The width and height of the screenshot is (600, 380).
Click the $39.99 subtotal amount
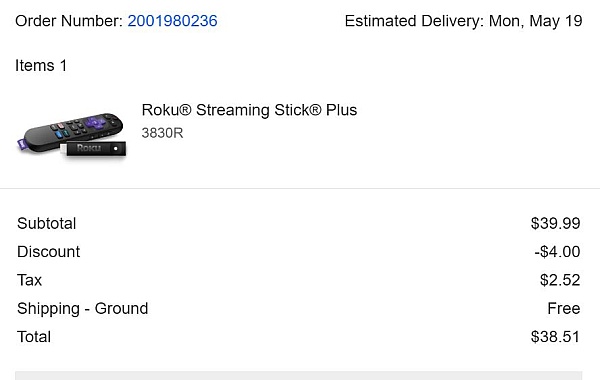[555, 223]
